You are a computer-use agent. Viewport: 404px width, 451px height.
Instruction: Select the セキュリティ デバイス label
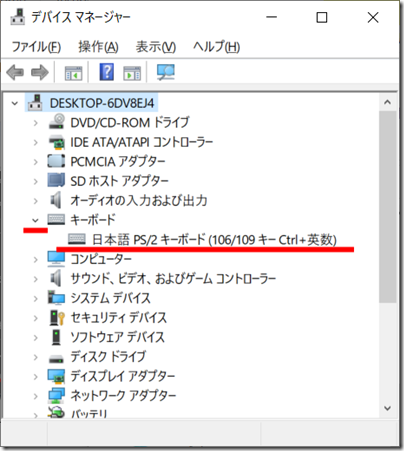[x=118, y=317]
